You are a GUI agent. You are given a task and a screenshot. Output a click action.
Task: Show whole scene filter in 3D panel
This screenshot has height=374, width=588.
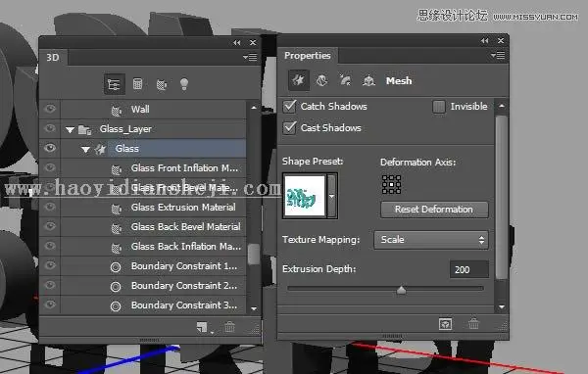(114, 84)
